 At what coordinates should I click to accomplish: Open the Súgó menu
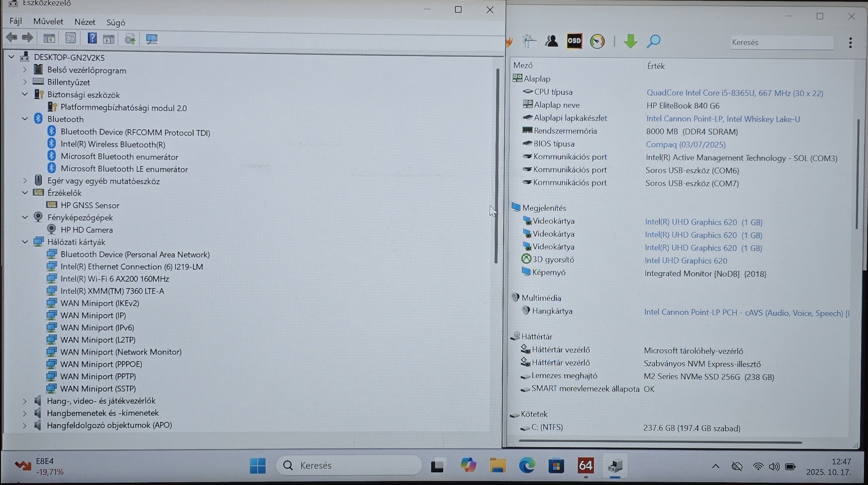point(116,22)
